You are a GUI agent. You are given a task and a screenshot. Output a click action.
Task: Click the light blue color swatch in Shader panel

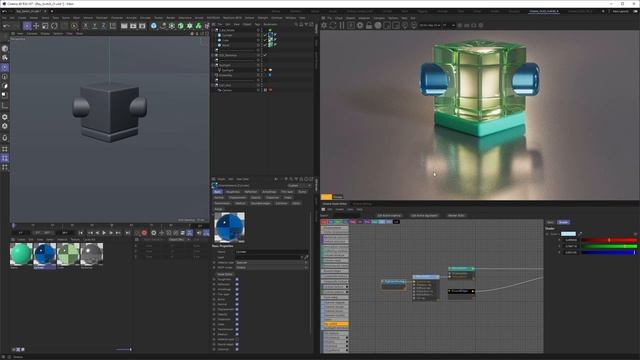click(x=568, y=234)
